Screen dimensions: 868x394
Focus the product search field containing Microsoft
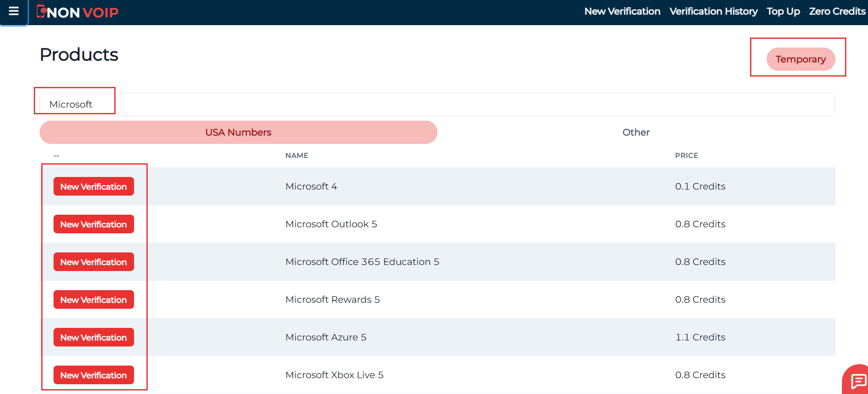(437, 104)
